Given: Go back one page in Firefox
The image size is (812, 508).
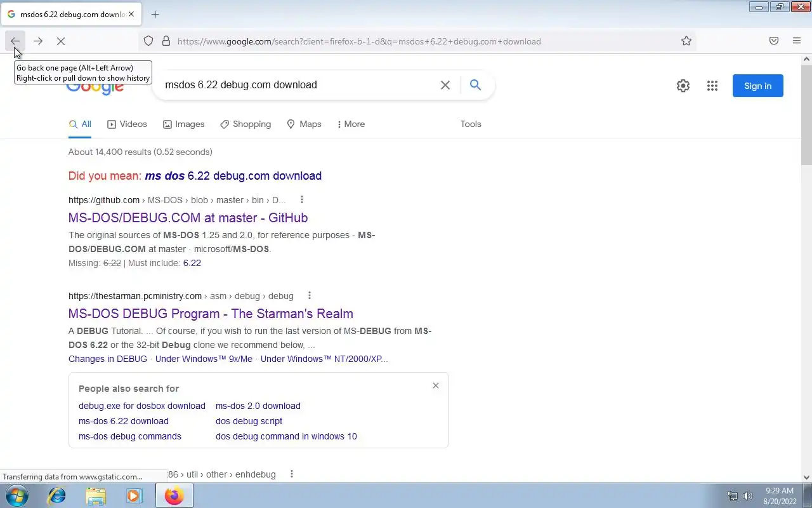Looking at the screenshot, I should pos(15,41).
